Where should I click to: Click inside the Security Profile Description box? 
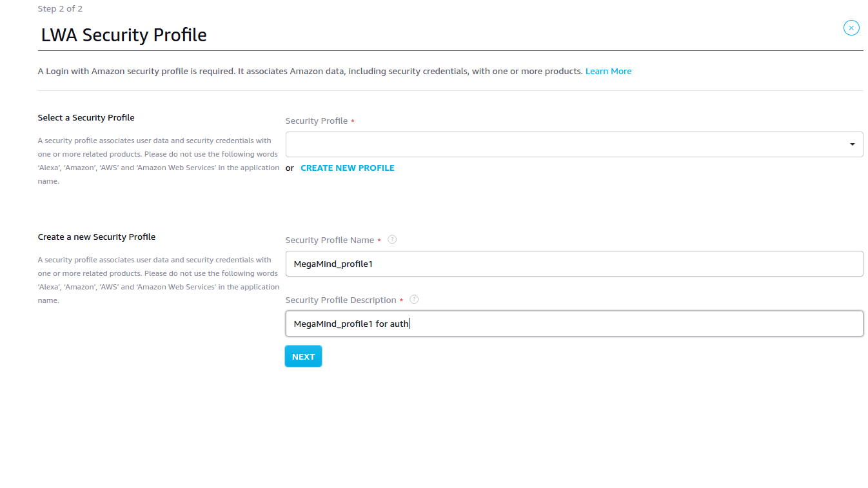click(x=574, y=323)
